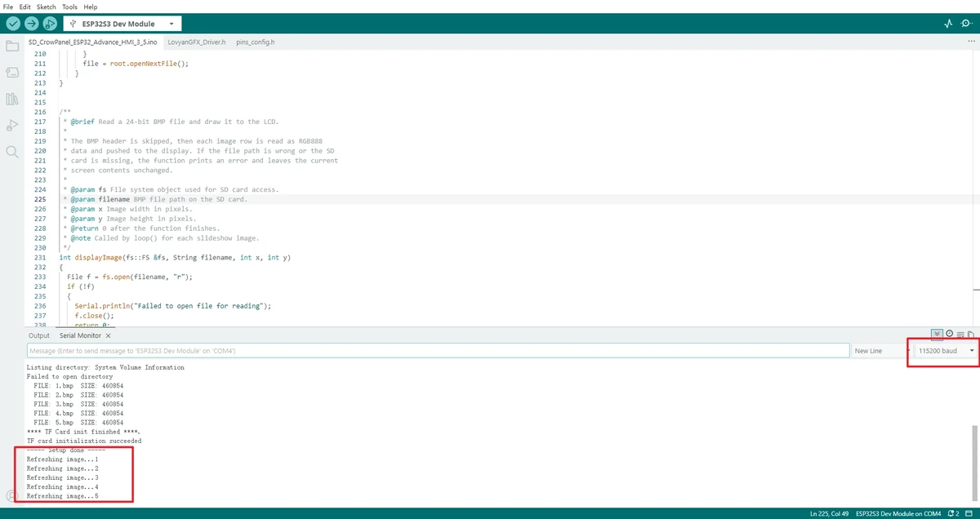Open the account profile icon

[11, 495]
